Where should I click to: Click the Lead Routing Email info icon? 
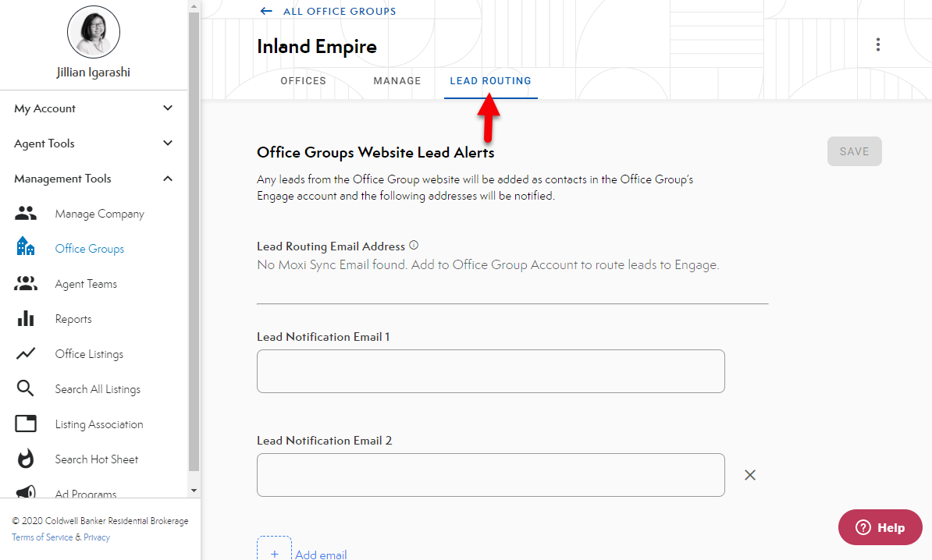pos(414,245)
